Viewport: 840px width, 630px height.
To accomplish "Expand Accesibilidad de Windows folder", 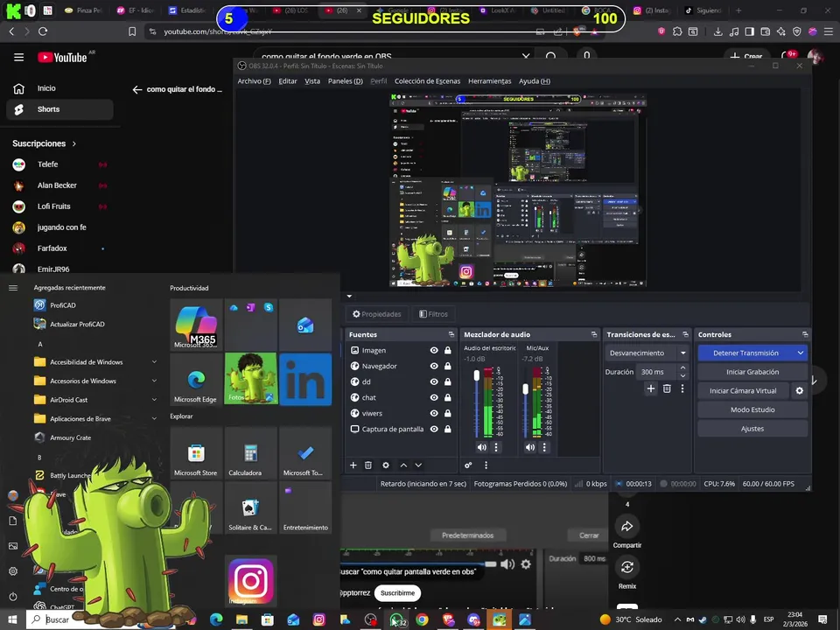I will click(x=154, y=362).
